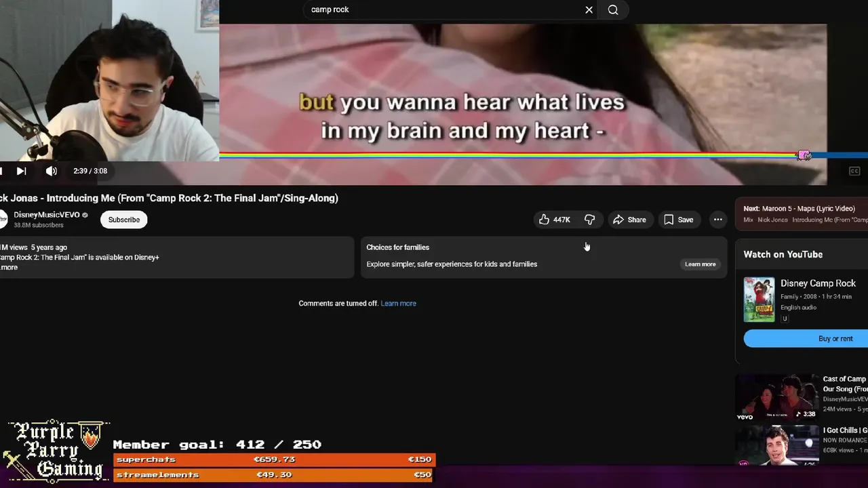Subscribe to DisneyMusicVEVO
Image resolution: width=868 pixels, height=488 pixels.
[x=124, y=220]
